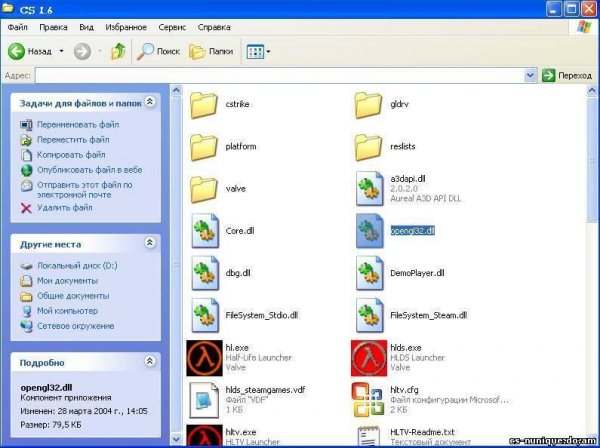Click the red X Удалить файл icon
Viewport: 600px width, 448px height.
point(26,208)
